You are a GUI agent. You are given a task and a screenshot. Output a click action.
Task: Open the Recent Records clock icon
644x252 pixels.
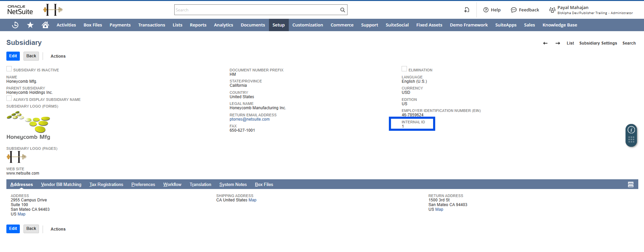point(15,25)
